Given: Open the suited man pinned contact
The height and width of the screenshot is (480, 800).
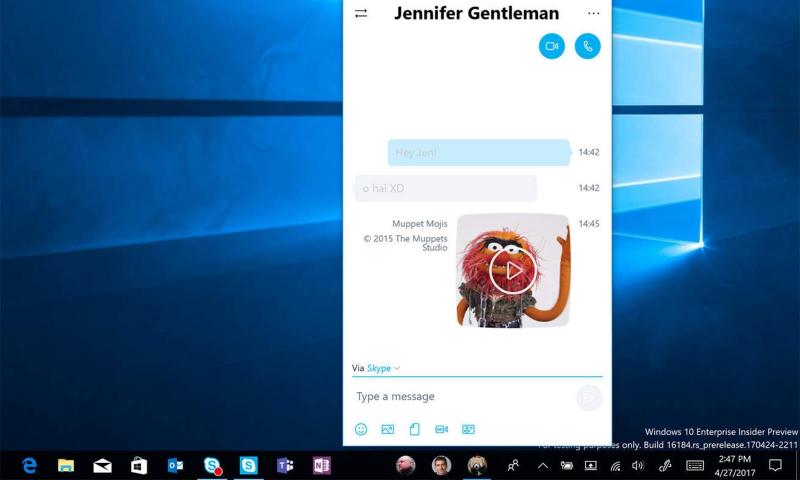Looking at the screenshot, I should 441,465.
